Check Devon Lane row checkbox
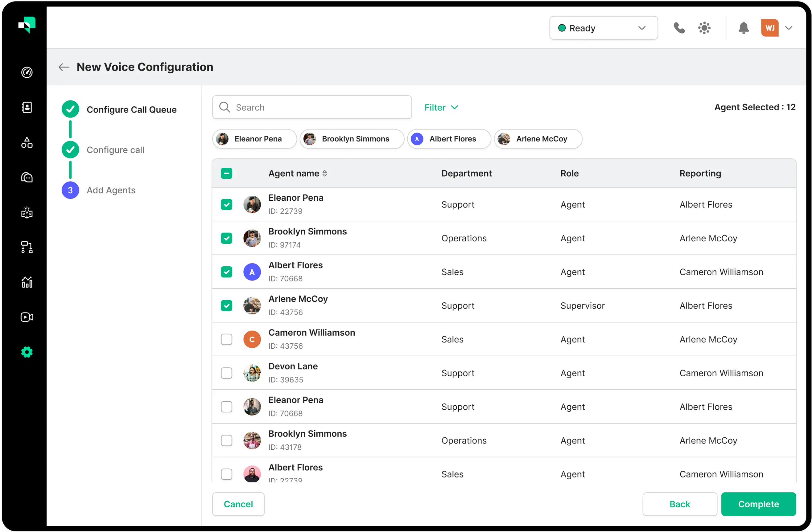Image resolution: width=812 pixels, height=532 pixels. pyautogui.click(x=226, y=373)
